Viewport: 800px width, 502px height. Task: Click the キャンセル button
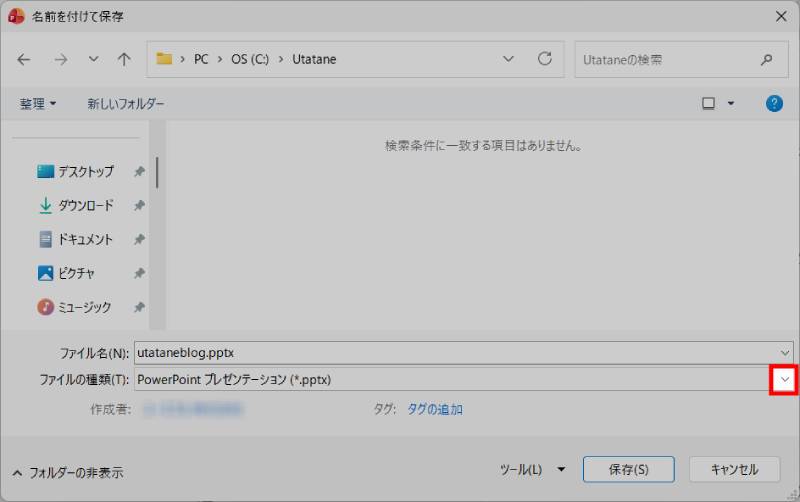click(735, 469)
